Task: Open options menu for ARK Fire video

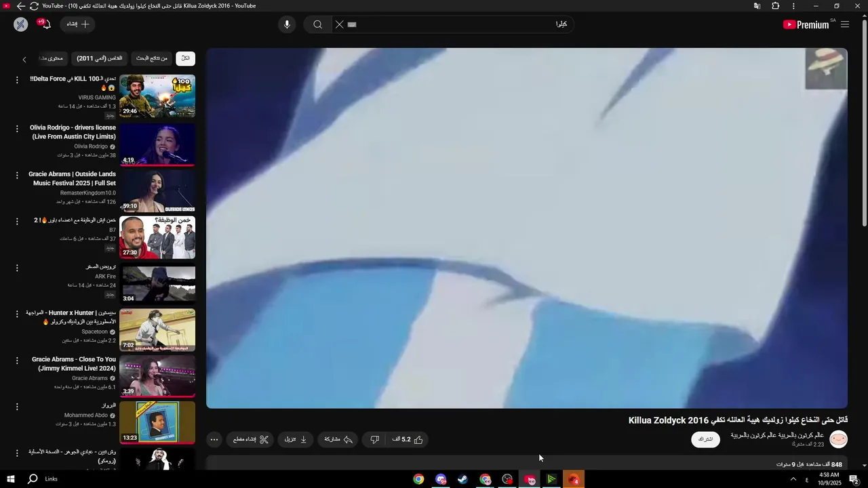Action: pos(17,268)
